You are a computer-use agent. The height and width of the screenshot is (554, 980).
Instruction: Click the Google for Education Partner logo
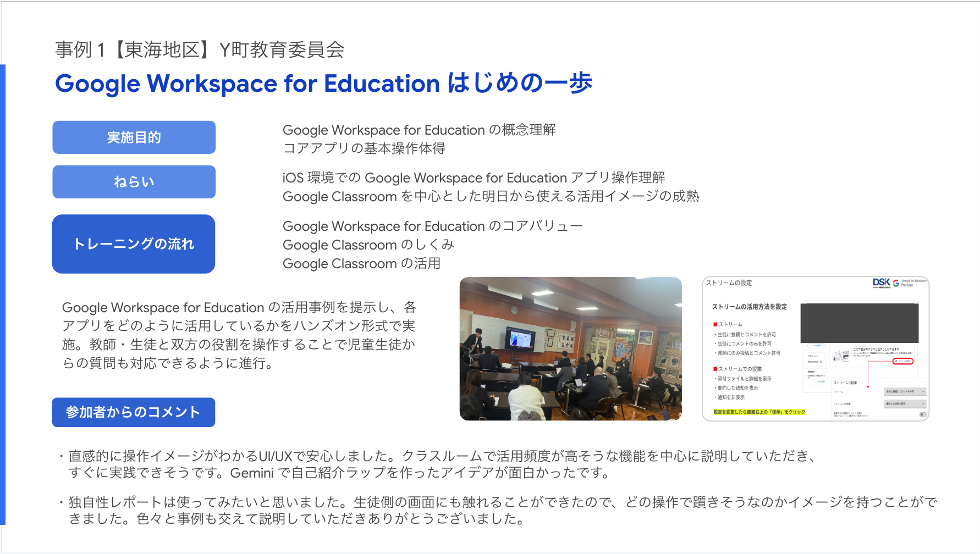tap(910, 283)
